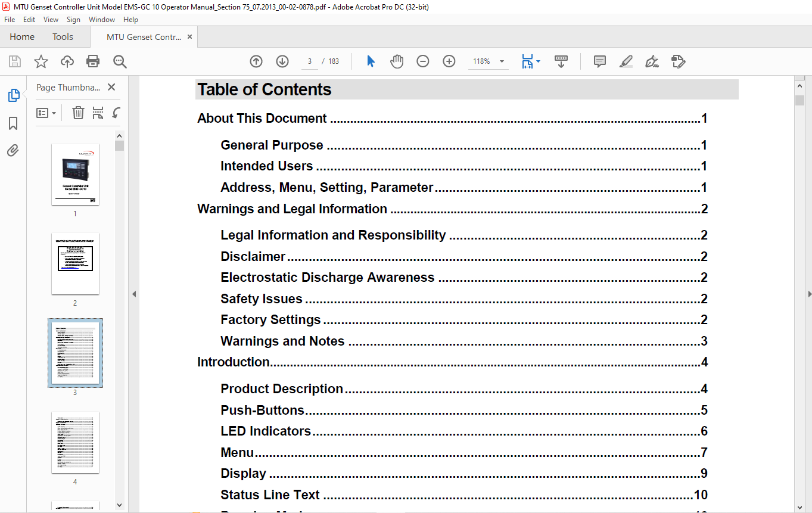Screen dimensions: 812x513
Task: Open the Window menu
Action: [x=102, y=20]
